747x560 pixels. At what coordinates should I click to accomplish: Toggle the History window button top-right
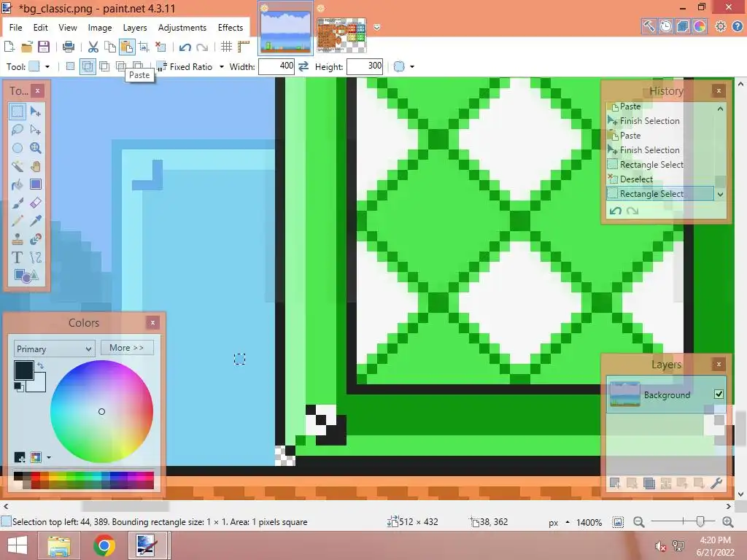665,26
